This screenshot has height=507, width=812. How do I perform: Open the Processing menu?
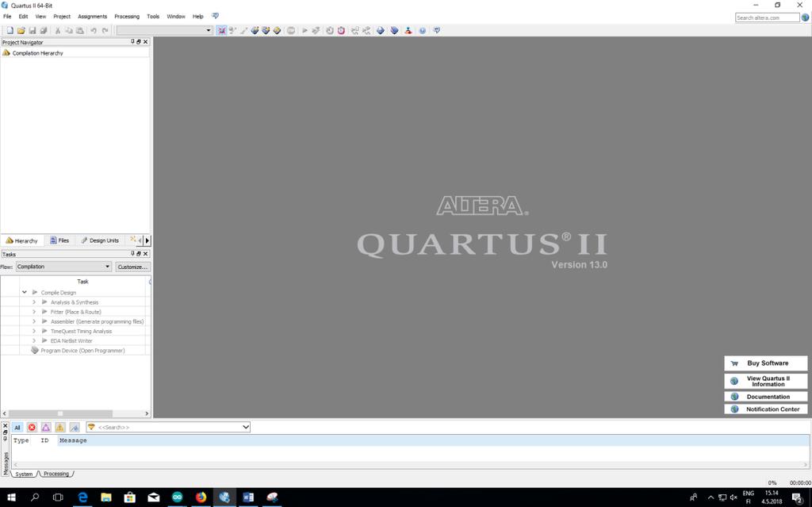pos(127,17)
